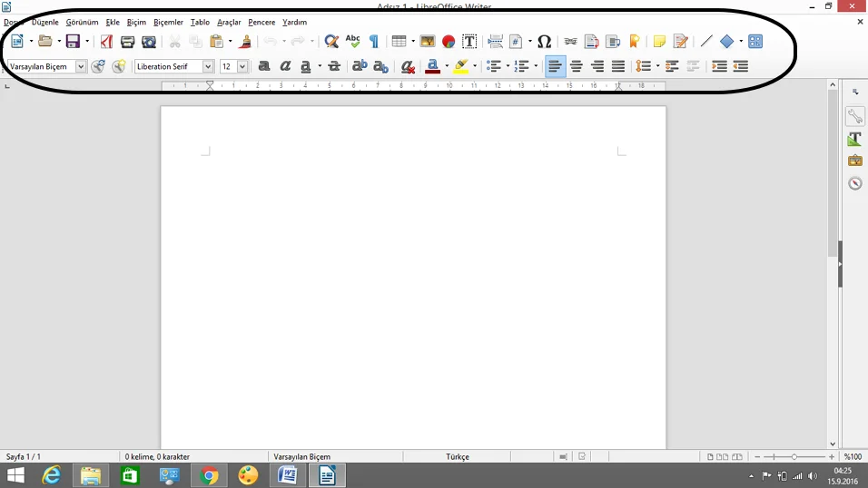Open Find & Replace
This screenshot has height=488, width=868.
tap(331, 41)
